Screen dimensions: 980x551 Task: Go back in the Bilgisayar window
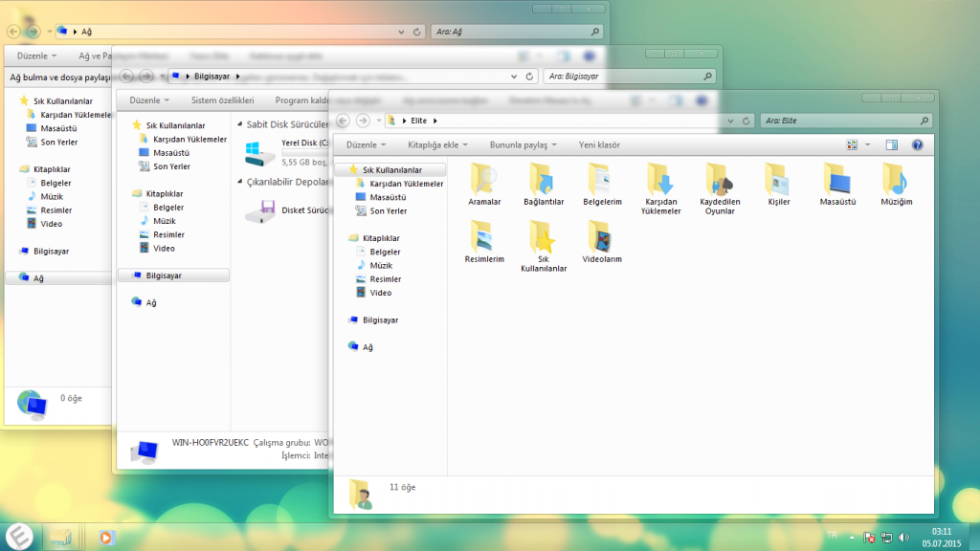tap(126, 77)
